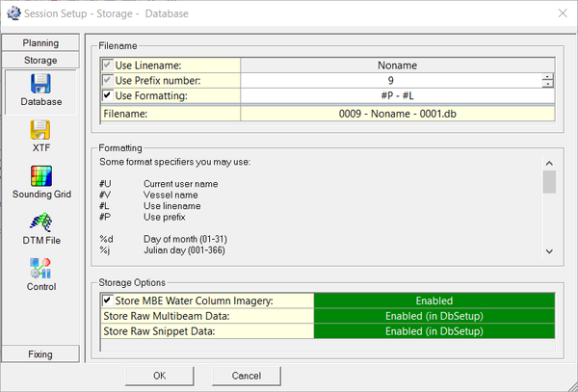Click the Session Setup title bar icon

click(13, 13)
